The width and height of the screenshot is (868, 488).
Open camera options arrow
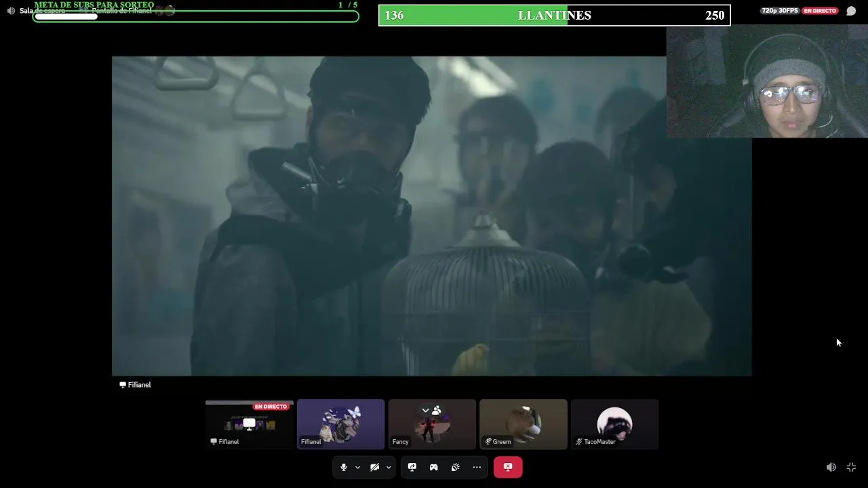(389, 468)
